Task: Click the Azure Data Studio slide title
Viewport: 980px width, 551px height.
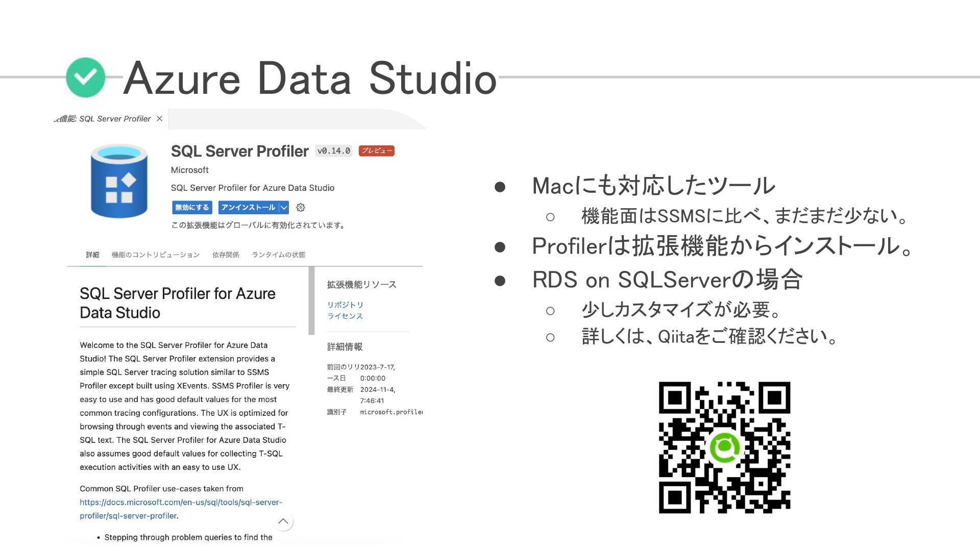Action: click(x=310, y=78)
